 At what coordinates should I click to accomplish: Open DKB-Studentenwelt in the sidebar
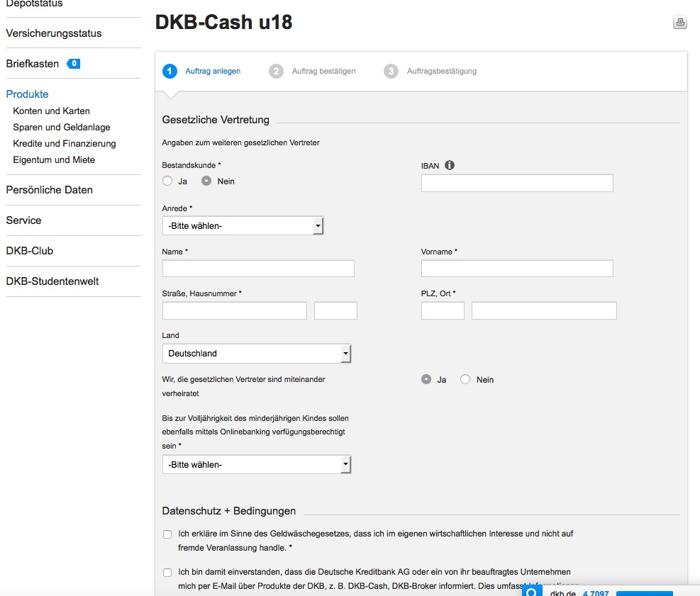52,281
